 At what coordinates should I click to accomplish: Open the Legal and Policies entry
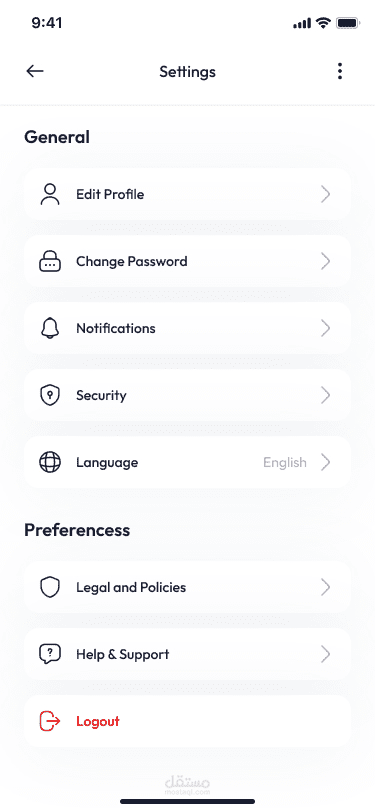pyautogui.click(x=188, y=587)
